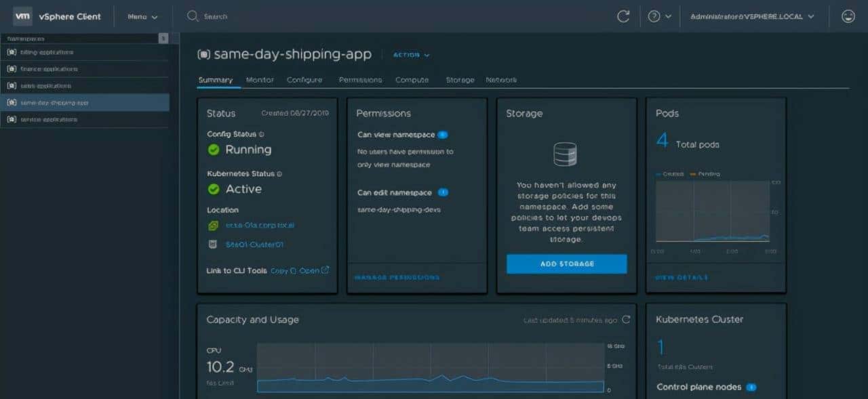Click the ADD STORAGE button
Viewport: 868px width, 399px height.
pyautogui.click(x=566, y=264)
